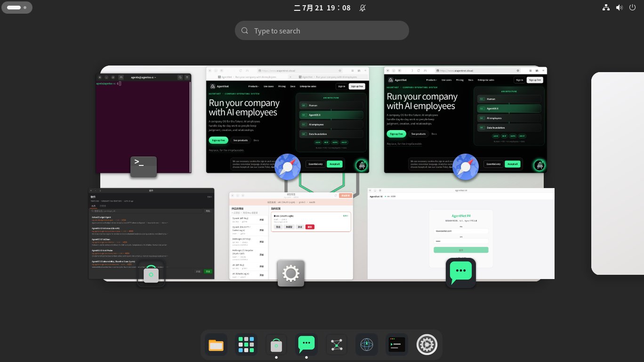Screen dimensions: 644x362
Task: Click the gear badge on the model config window
Action: tap(291, 273)
